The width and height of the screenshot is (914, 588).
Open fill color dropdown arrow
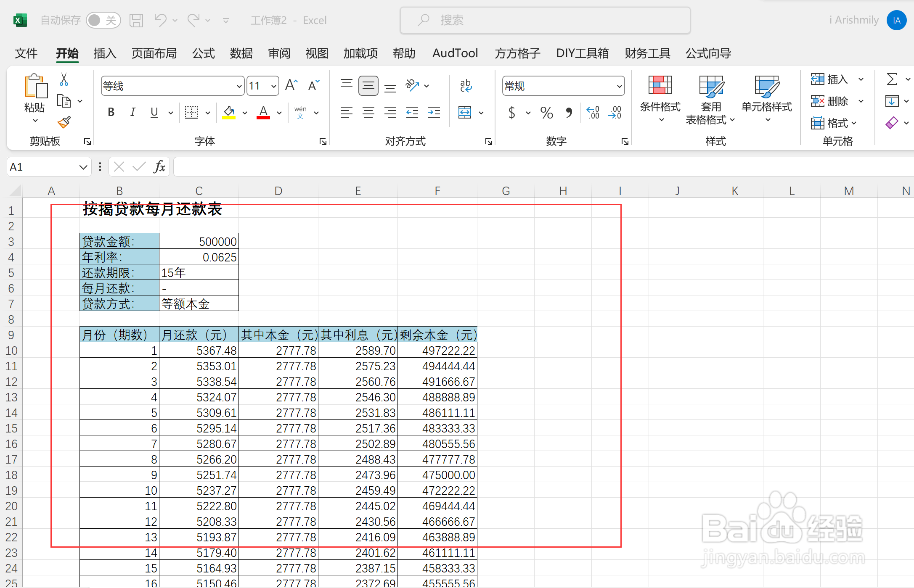click(245, 113)
